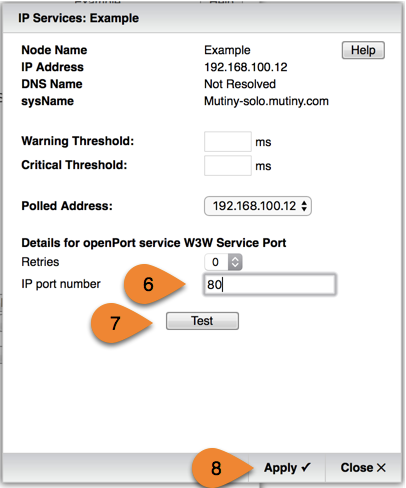Close the IP Services dialog
The image size is (406, 488).
(363, 468)
